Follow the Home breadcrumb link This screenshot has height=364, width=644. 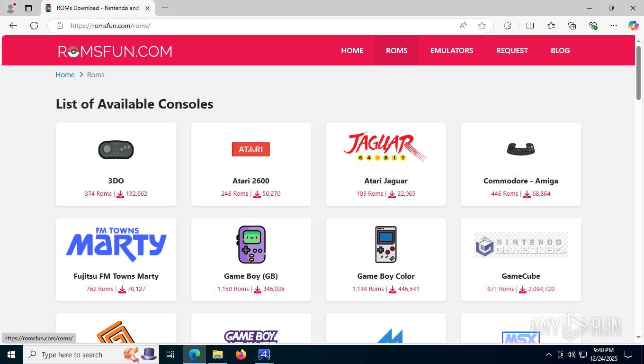(x=65, y=74)
